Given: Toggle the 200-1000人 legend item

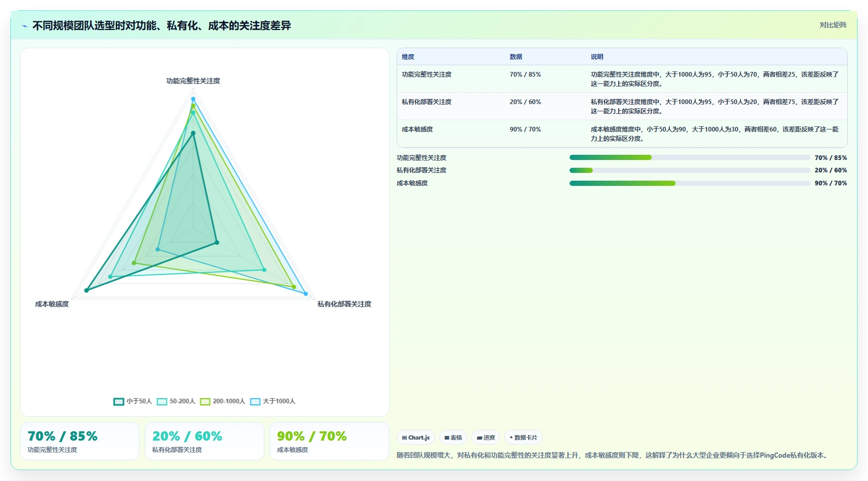Looking at the screenshot, I should pyautogui.click(x=222, y=401).
